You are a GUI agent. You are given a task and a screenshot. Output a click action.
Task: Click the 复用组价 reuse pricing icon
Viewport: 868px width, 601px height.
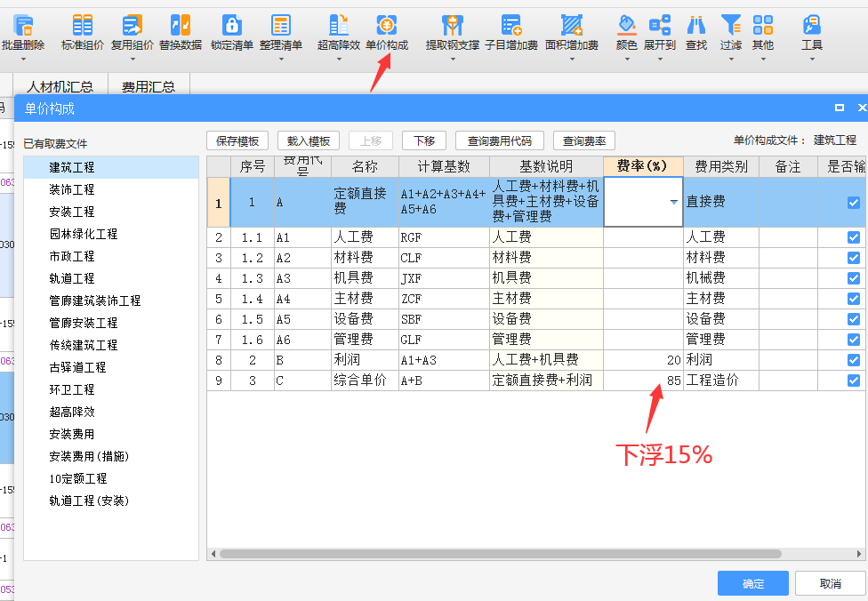[x=132, y=26]
